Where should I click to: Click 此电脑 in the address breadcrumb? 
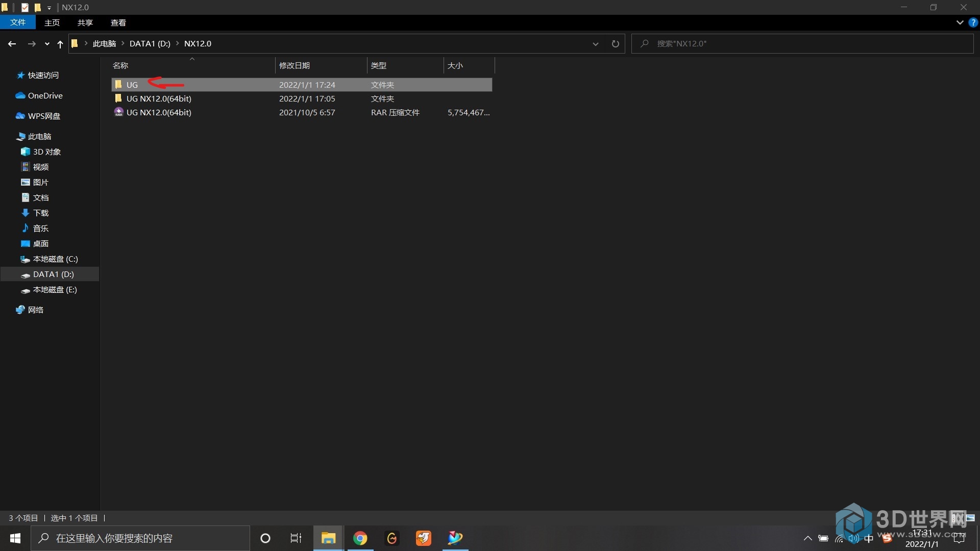point(104,44)
